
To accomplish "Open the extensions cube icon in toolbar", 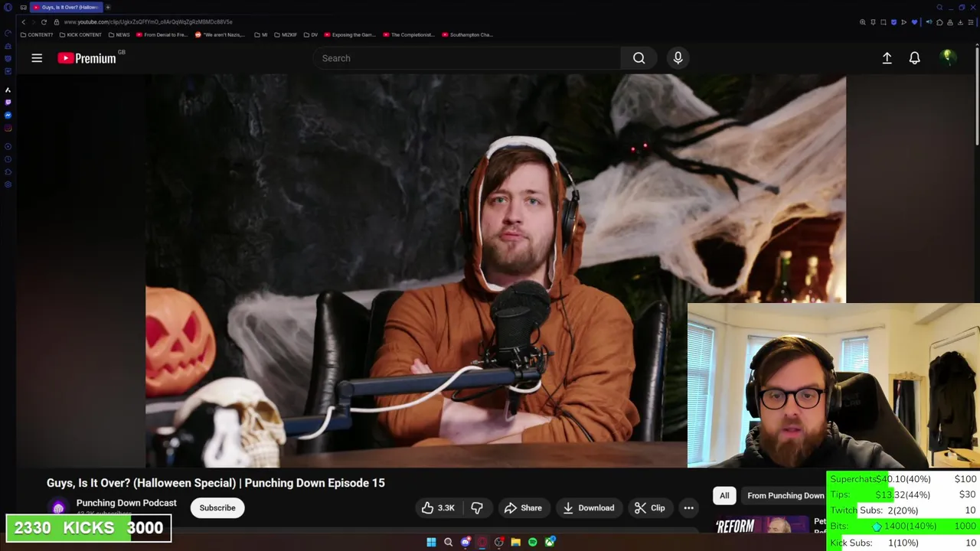I will [x=939, y=22].
